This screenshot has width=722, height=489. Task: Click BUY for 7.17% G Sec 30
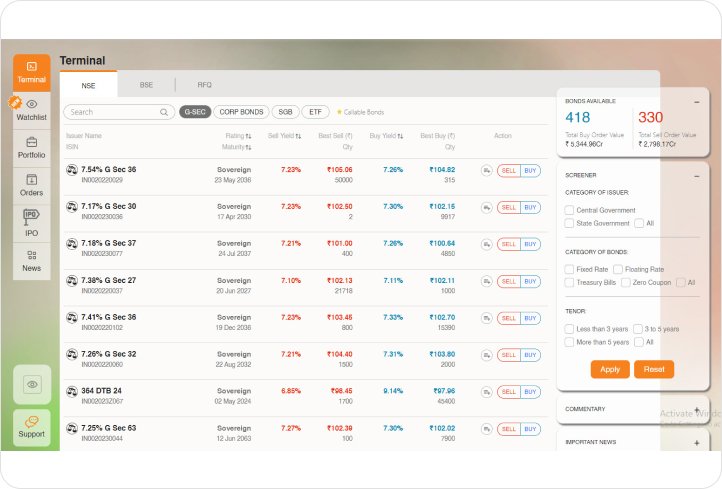tap(530, 207)
